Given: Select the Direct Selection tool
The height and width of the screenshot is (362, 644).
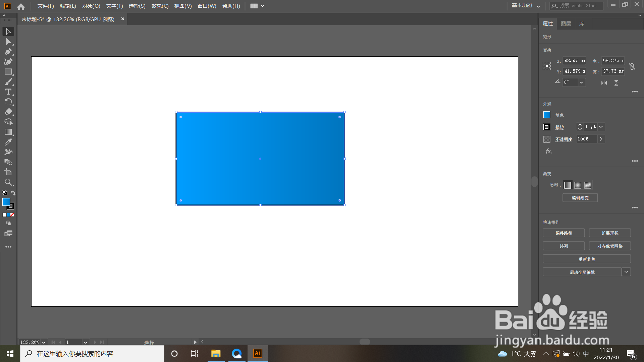Looking at the screenshot, I should [x=8, y=42].
